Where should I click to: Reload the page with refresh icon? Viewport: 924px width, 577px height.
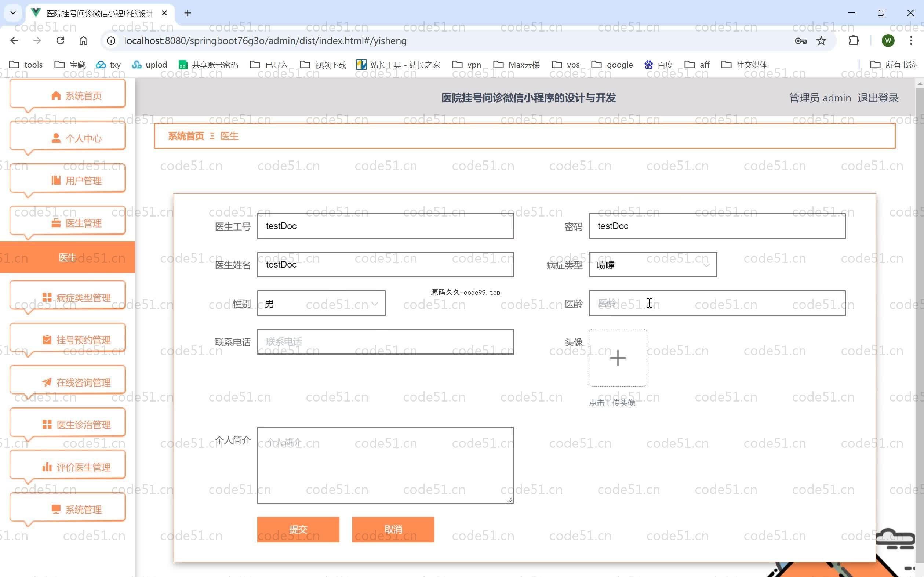[60, 40]
